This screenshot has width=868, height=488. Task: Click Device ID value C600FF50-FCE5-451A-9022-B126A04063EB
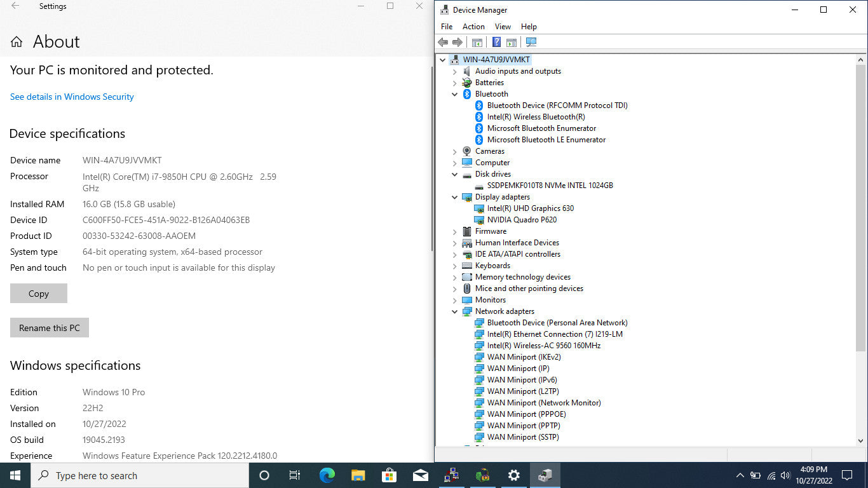[x=166, y=220]
